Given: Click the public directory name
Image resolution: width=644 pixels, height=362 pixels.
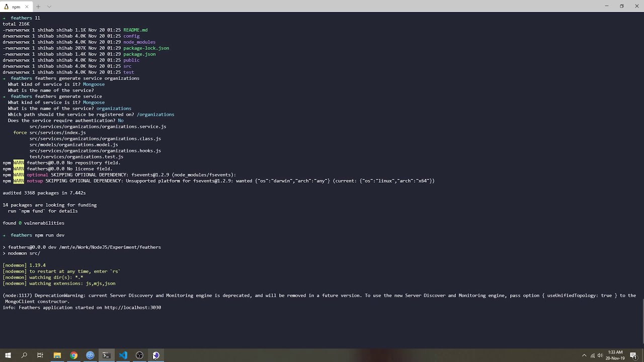Looking at the screenshot, I should 131,60.
